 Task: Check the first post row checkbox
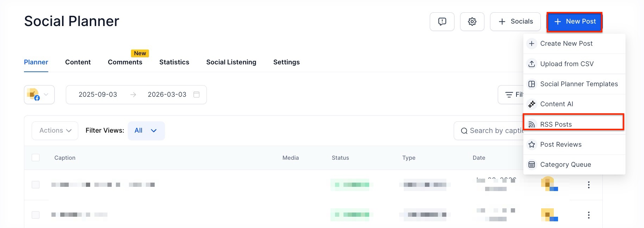36,185
